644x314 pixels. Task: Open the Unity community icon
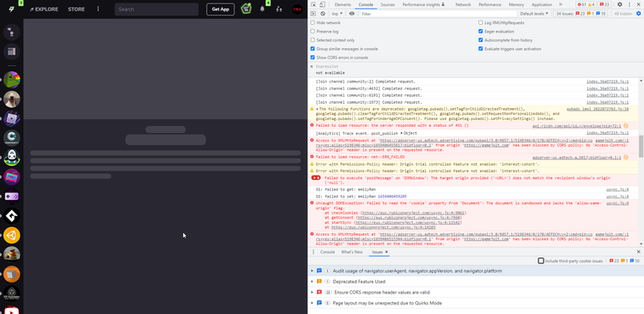[11, 235]
